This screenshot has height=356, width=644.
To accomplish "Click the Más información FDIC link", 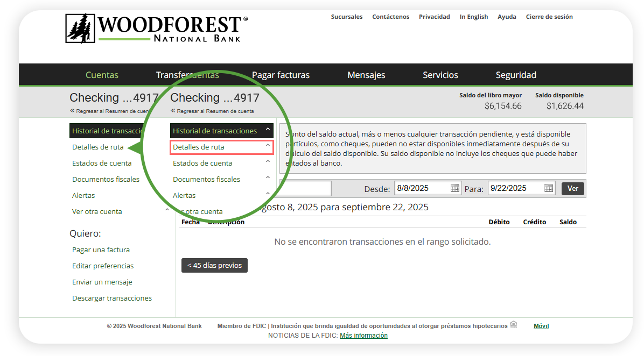I will point(363,336).
